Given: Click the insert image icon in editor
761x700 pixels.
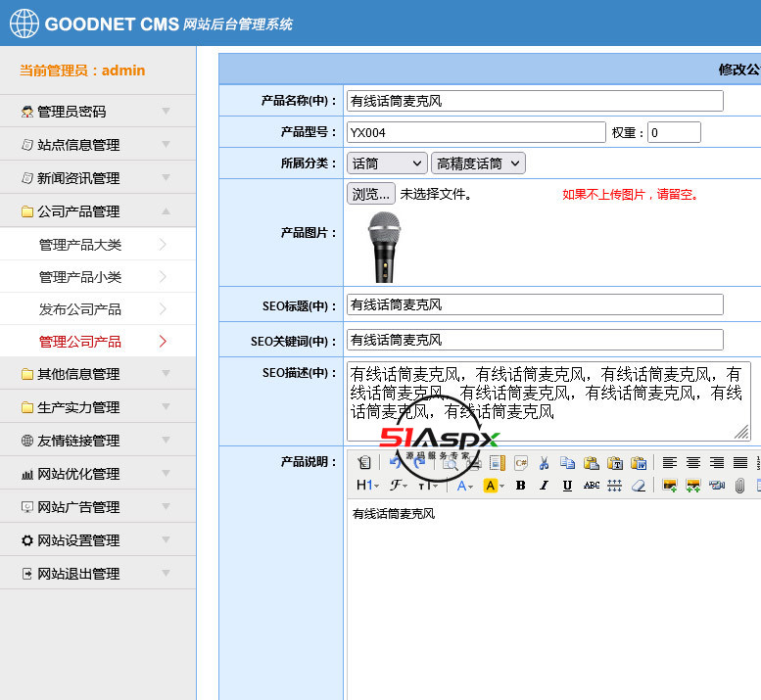Looking at the screenshot, I should (670, 486).
